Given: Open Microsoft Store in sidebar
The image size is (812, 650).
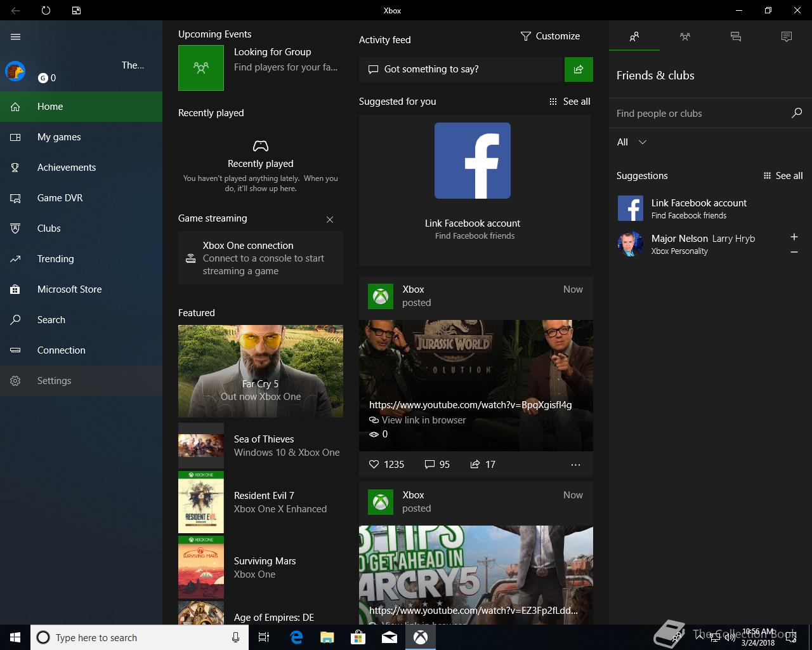Looking at the screenshot, I should pyautogui.click(x=81, y=289).
